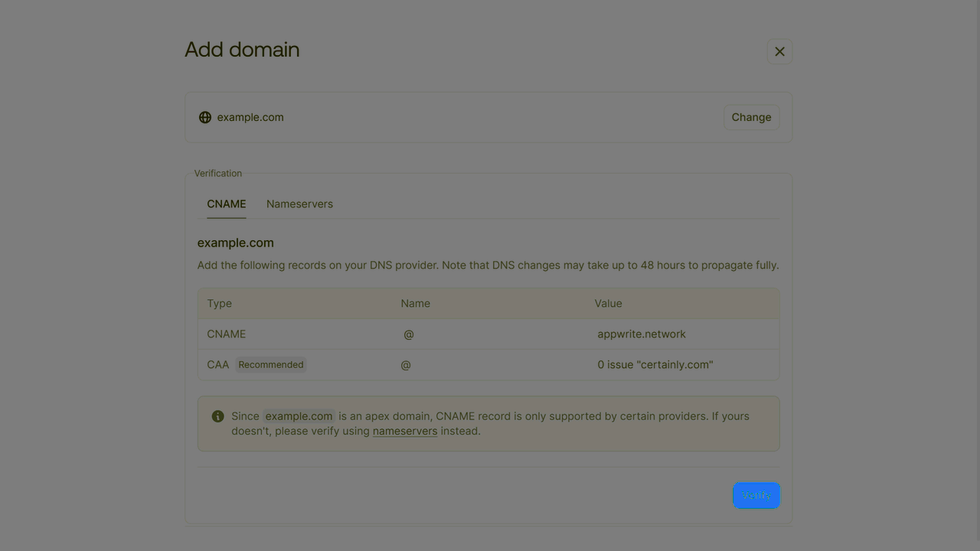980x551 pixels.
Task: Click the Verification section label
Action: [x=217, y=173]
